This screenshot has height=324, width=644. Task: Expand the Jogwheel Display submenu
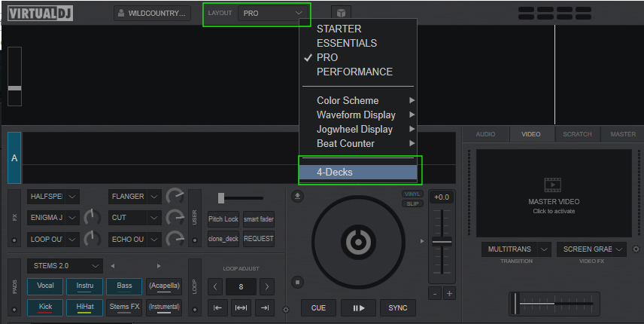click(358, 129)
